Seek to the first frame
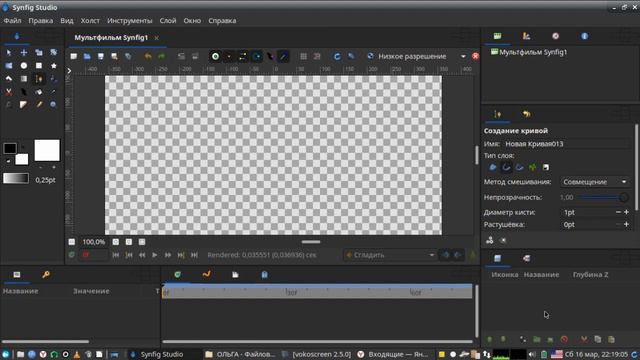 116,255
